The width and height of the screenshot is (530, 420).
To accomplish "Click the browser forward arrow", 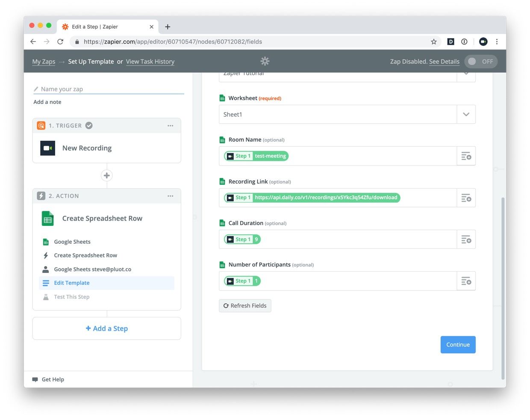I will (x=47, y=41).
